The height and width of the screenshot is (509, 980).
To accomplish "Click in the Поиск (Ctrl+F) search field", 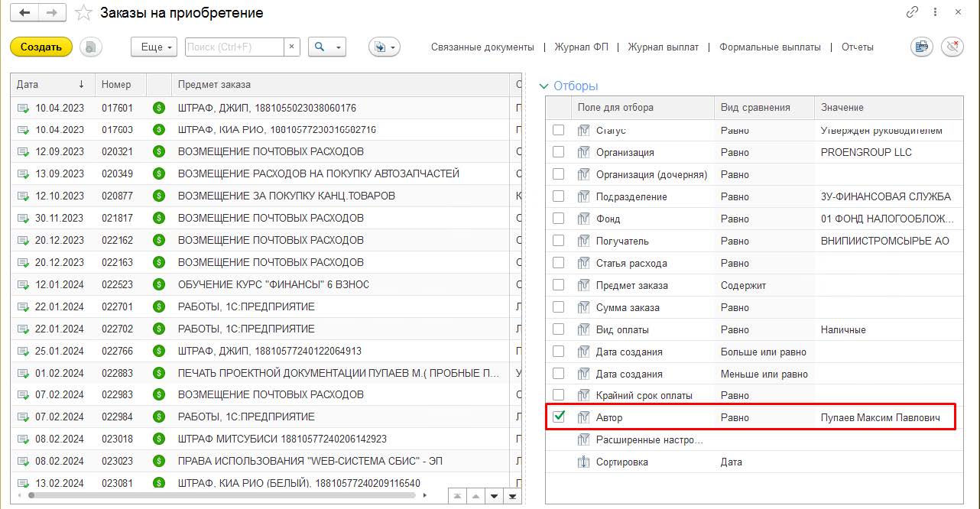I will [x=235, y=47].
